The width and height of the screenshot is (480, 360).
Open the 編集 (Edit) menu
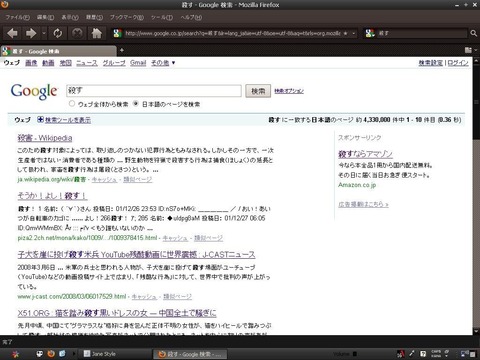coord(45,17)
